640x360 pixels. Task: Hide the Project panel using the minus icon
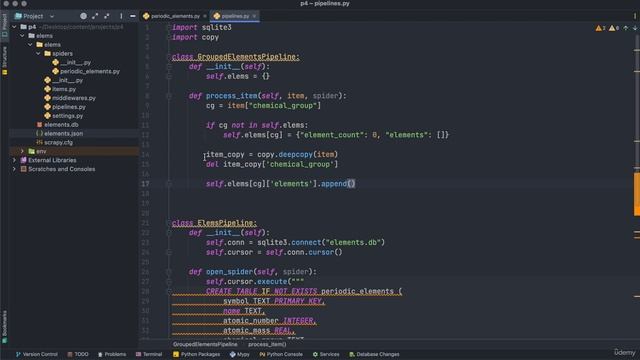(133, 16)
